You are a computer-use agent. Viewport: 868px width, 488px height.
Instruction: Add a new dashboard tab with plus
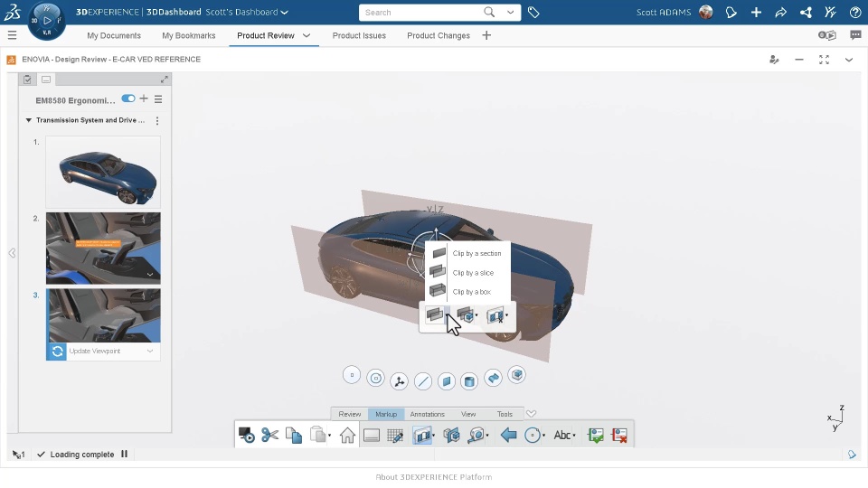pos(486,35)
